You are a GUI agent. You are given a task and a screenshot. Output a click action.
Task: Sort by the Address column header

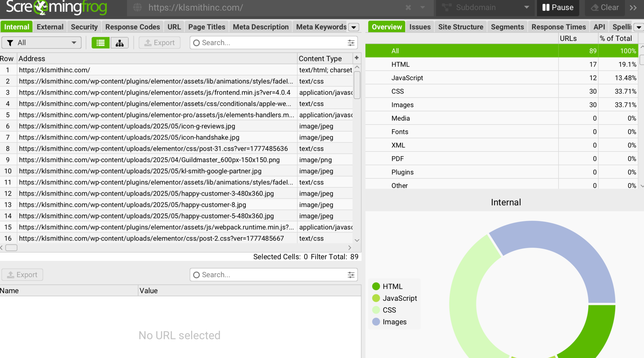coord(157,59)
